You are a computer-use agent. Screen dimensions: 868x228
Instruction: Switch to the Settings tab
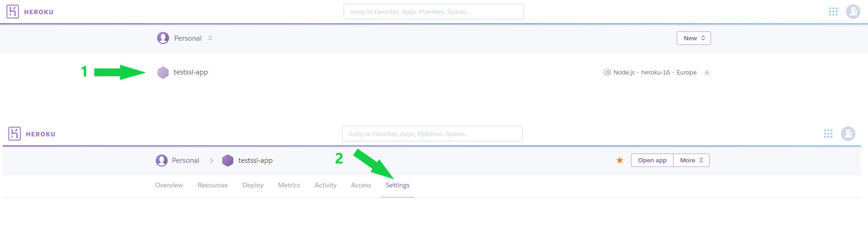[x=397, y=185]
